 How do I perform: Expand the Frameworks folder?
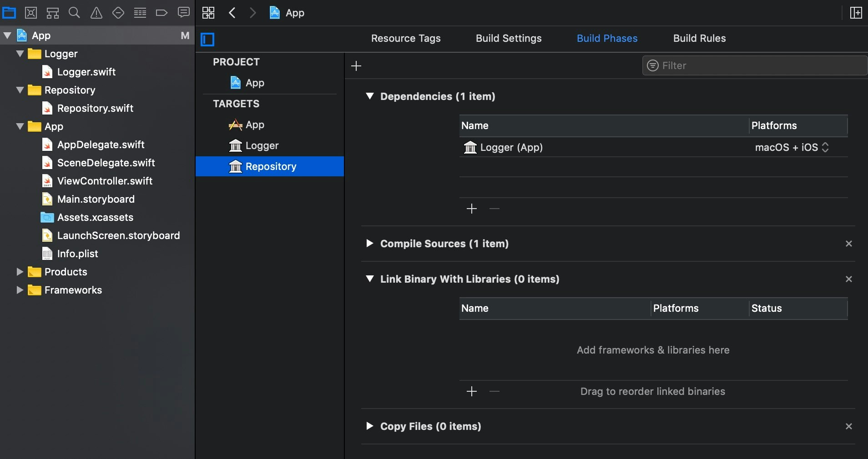coord(20,290)
